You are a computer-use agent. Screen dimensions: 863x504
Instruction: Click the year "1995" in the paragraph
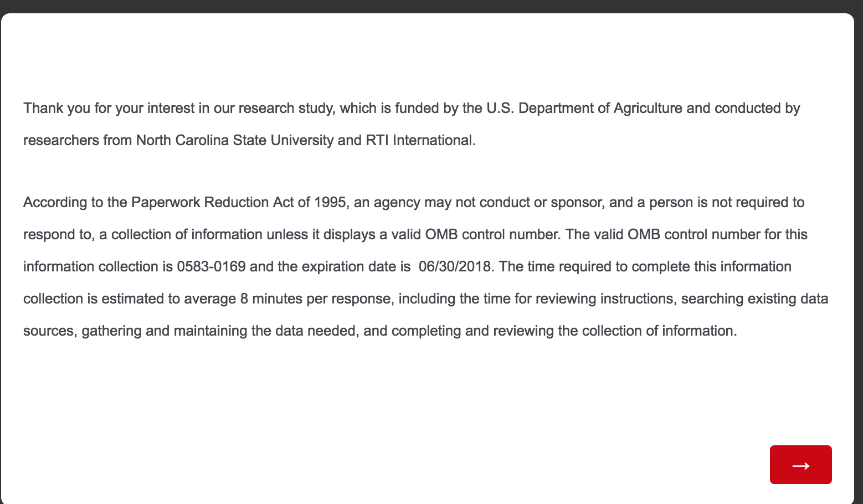330,202
